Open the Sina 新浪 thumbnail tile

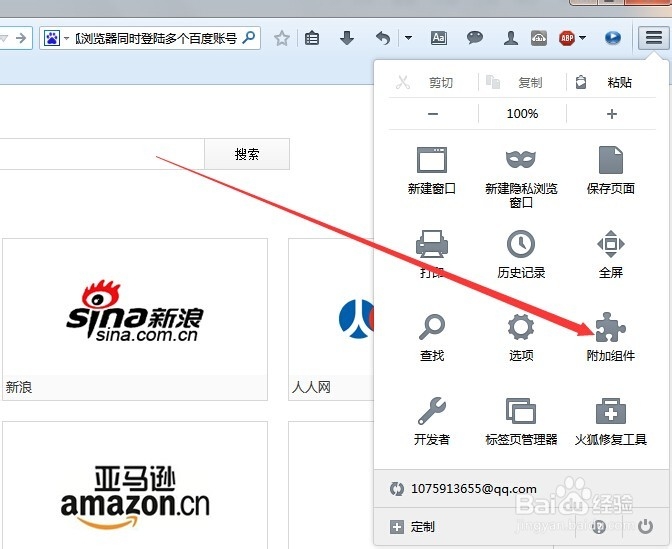[135, 319]
